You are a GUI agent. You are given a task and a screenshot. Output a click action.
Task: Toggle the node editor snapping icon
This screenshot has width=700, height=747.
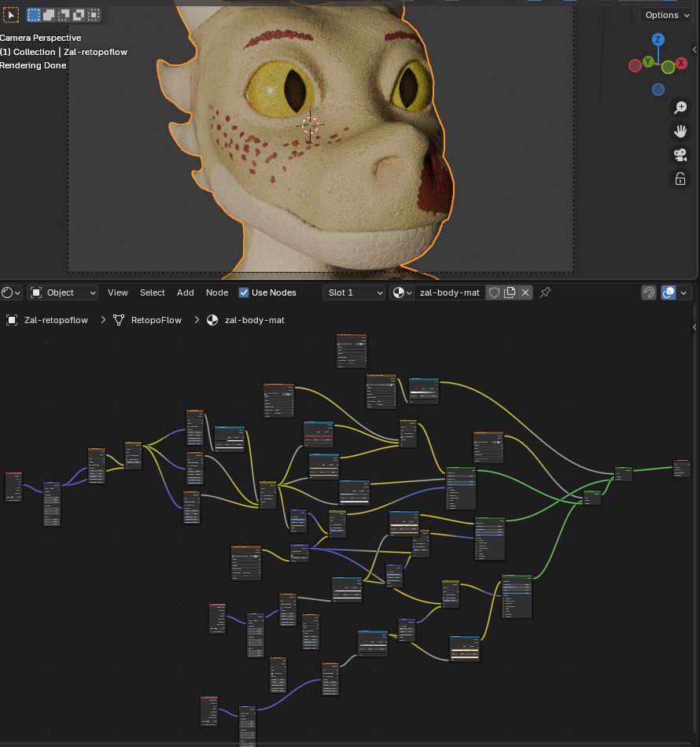coord(649,293)
